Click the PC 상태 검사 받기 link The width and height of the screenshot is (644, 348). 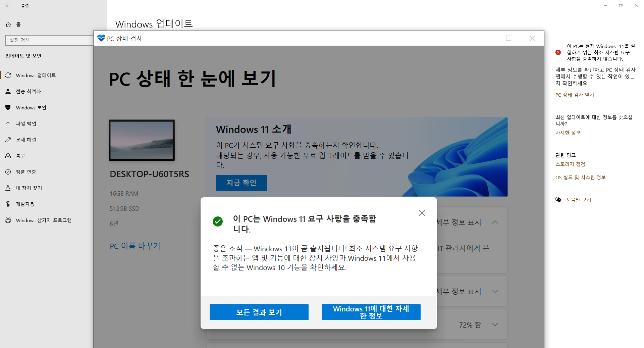click(575, 95)
